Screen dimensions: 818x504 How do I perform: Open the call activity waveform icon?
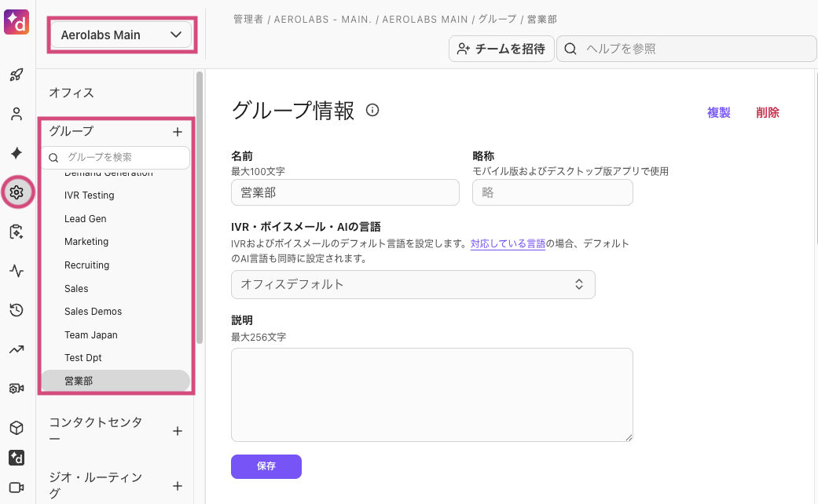coord(17,271)
